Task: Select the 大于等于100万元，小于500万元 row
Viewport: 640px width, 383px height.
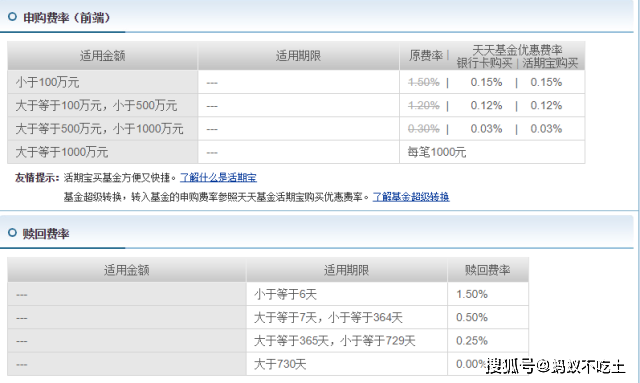Action: [x=296, y=105]
